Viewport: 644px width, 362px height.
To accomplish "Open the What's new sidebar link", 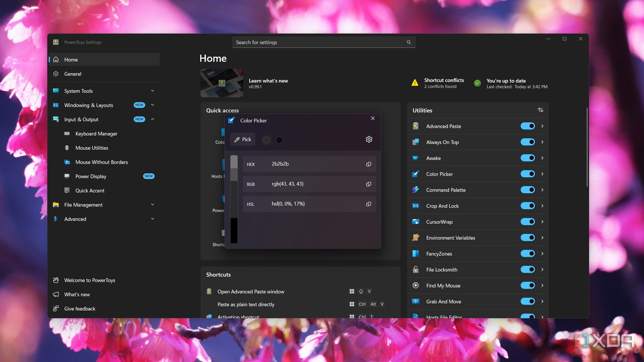I will coord(104,295).
